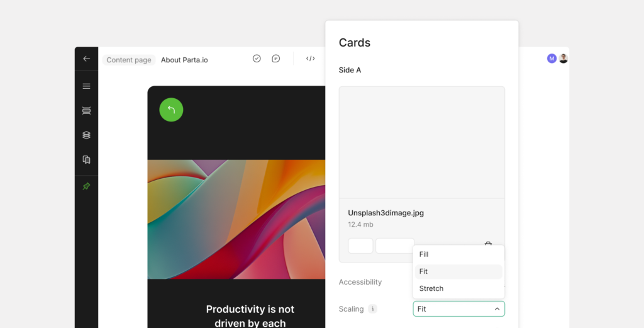Open comments via speech bubble icon
644x328 pixels.
(x=275, y=59)
